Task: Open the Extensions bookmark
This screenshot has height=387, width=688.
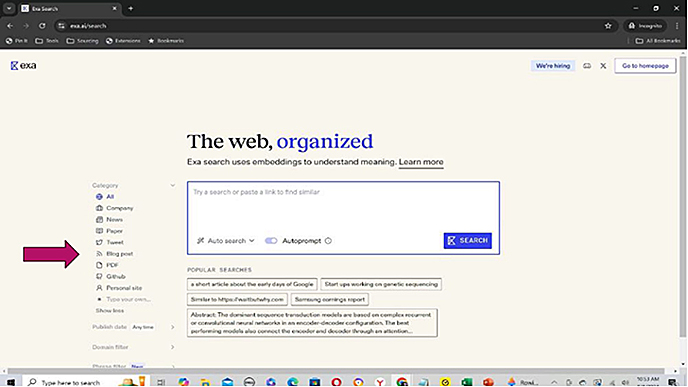Action: 123,41
